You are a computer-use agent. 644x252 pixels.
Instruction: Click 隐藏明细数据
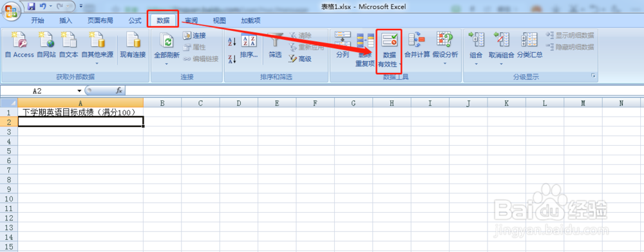[x=570, y=47]
